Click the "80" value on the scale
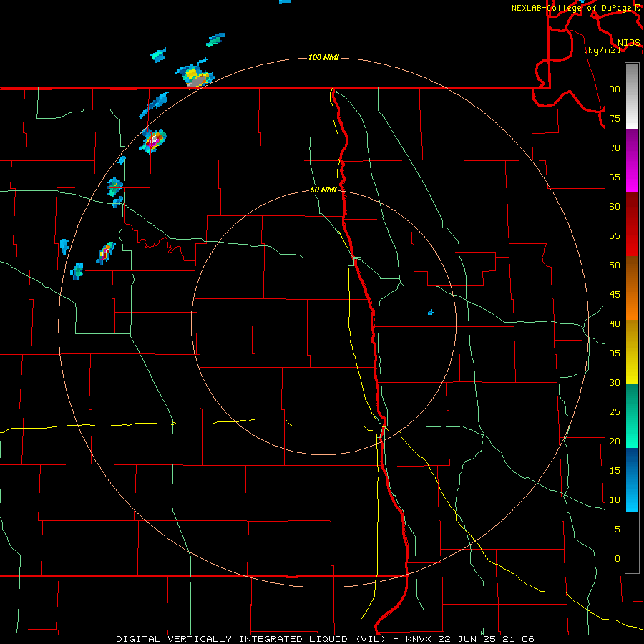This screenshot has width=644, height=644. point(615,89)
